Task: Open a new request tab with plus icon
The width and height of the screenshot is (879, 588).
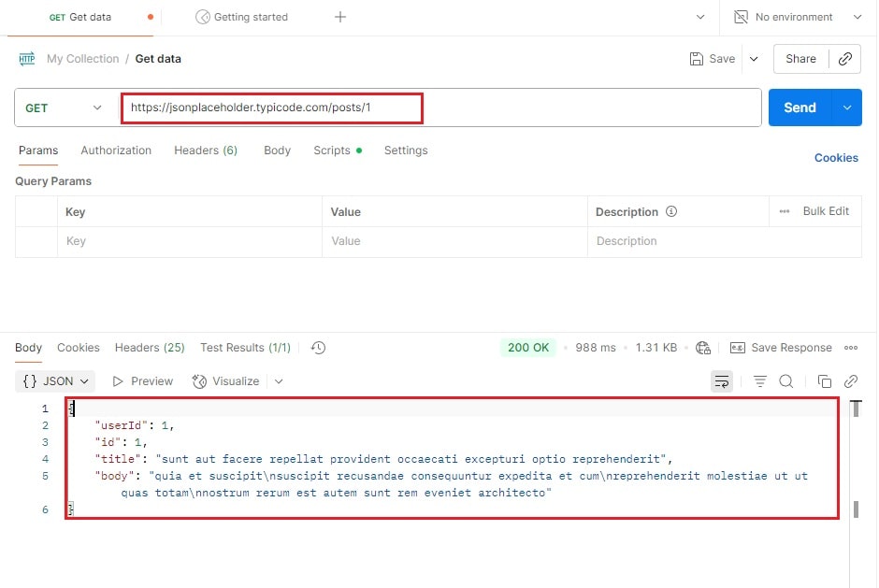Action: (x=340, y=17)
